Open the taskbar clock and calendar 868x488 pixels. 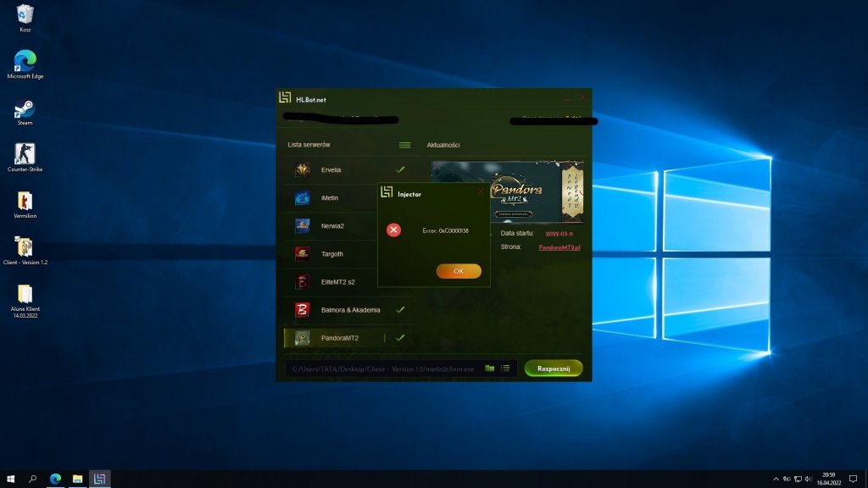point(829,479)
